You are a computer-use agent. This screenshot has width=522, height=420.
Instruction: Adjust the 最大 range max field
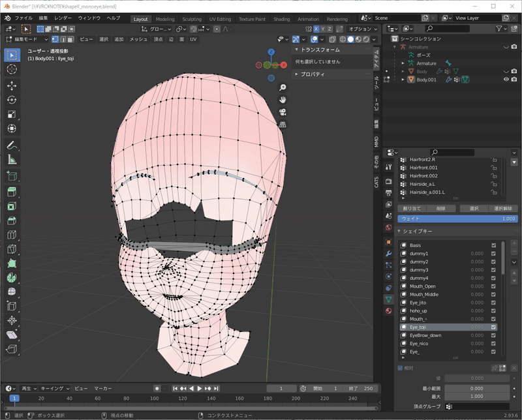[477, 397]
